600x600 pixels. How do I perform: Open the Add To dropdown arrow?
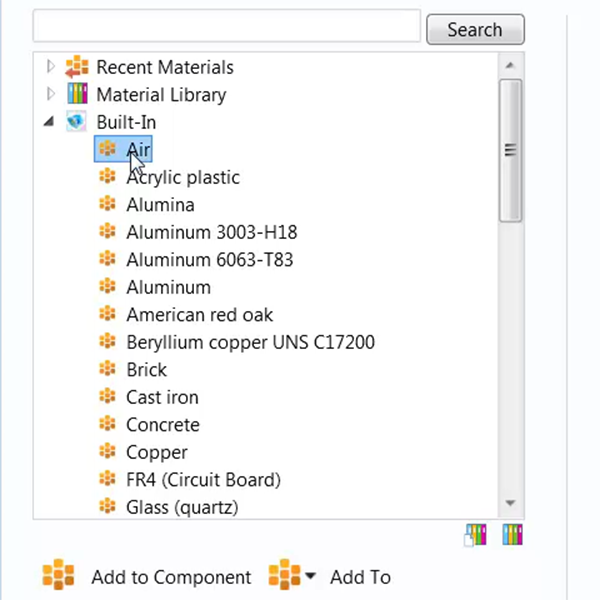pos(310,577)
